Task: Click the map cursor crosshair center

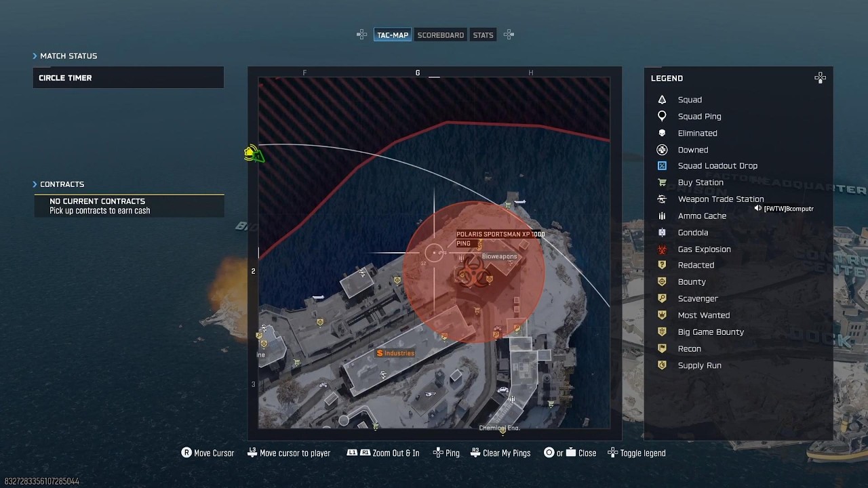Action: click(x=434, y=253)
